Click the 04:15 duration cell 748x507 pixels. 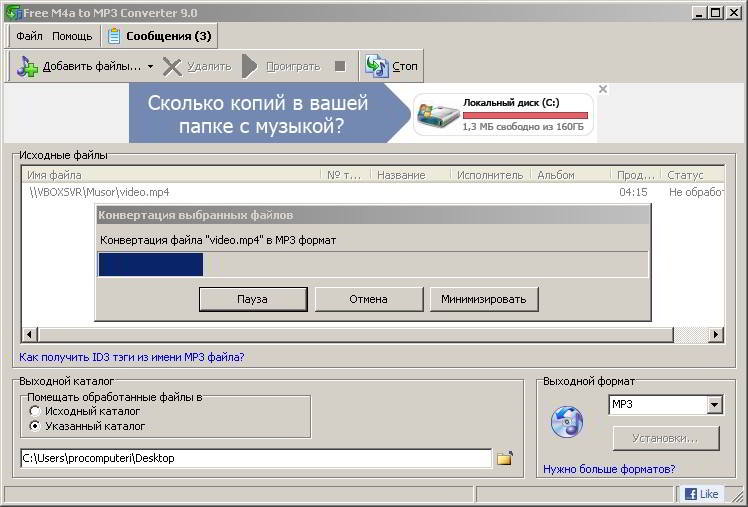[634, 192]
